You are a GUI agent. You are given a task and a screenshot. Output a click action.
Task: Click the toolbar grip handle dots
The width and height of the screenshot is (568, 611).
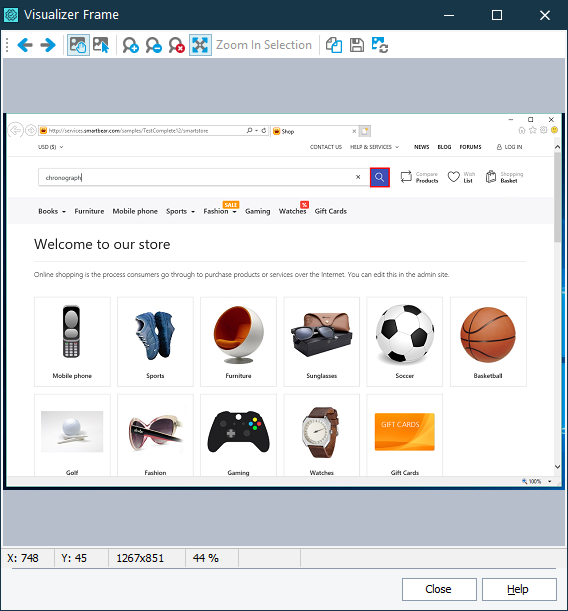click(7, 45)
